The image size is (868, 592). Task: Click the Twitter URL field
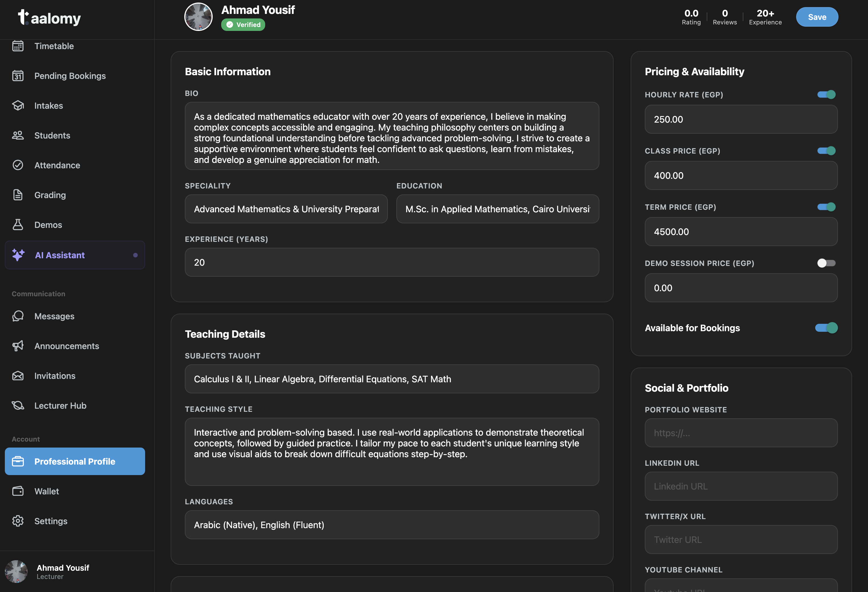(741, 539)
